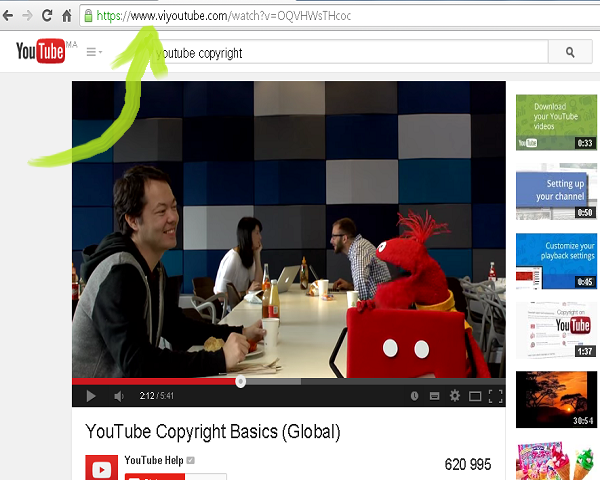Image resolution: width=600 pixels, height=480 pixels.
Task: Open the 30:54 sunset video thumbnail
Action: (x=556, y=399)
